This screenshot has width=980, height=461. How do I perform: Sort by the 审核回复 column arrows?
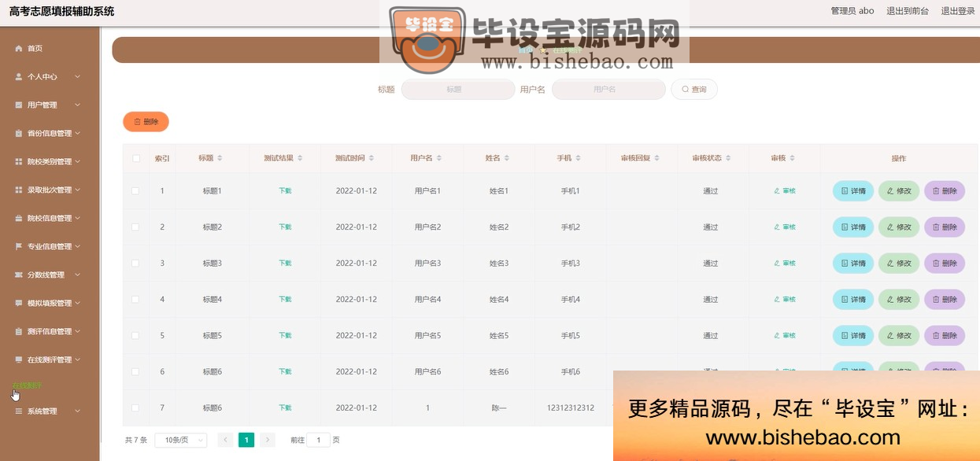click(x=656, y=158)
